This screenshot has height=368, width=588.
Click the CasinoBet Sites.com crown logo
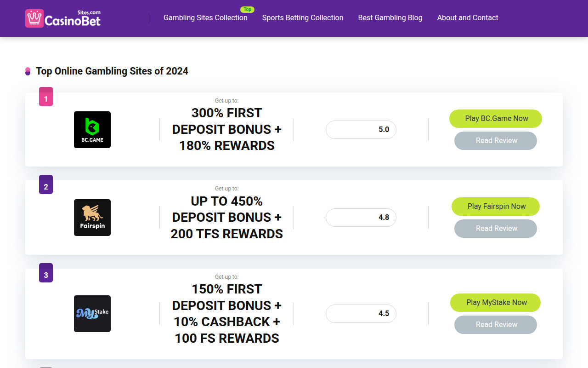[63, 18]
